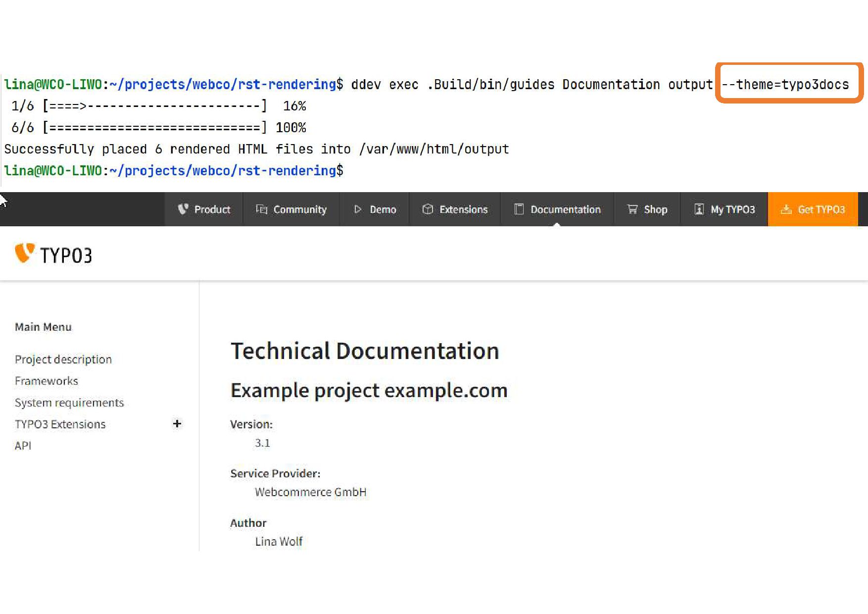868x614 pixels.
Task: Click the TYPO3 shield icon beside Product
Action: point(183,209)
